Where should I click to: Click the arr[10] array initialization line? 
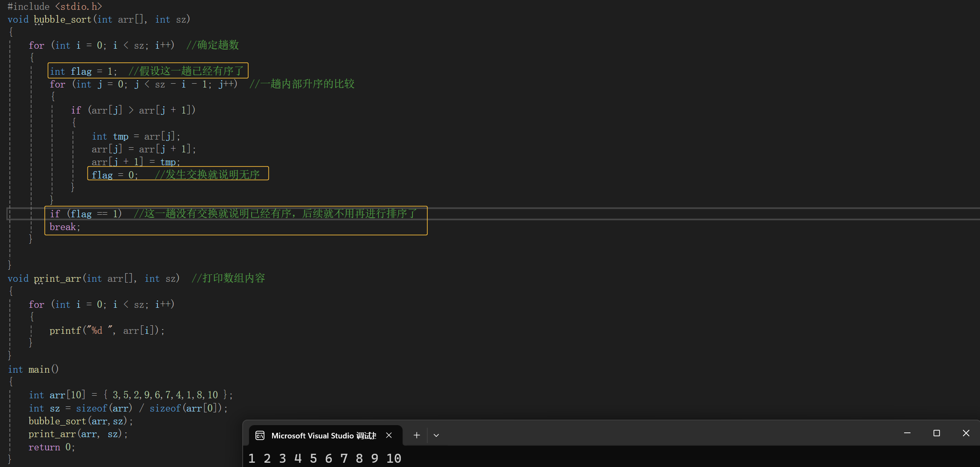point(130,395)
